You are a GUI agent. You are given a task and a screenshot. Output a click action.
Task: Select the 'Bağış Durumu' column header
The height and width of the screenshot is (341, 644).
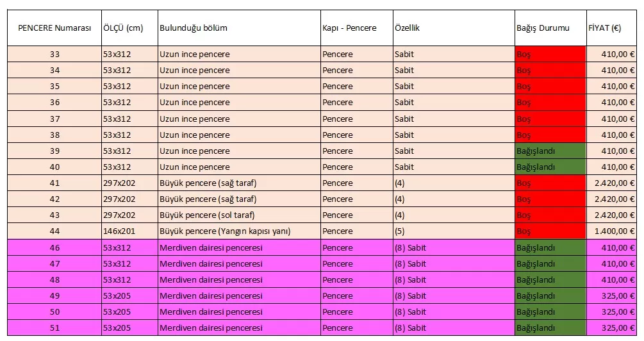coord(543,28)
